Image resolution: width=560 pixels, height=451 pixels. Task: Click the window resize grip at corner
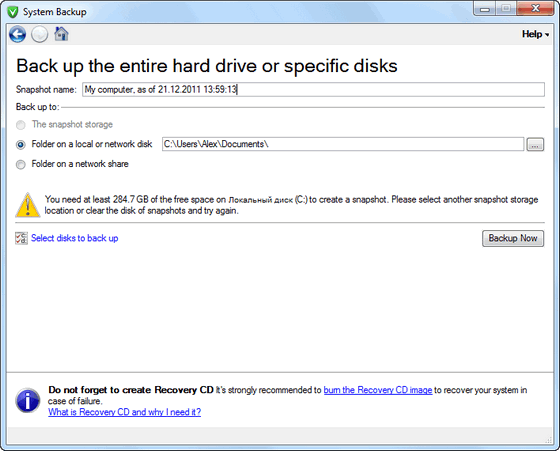click(549, 440)
